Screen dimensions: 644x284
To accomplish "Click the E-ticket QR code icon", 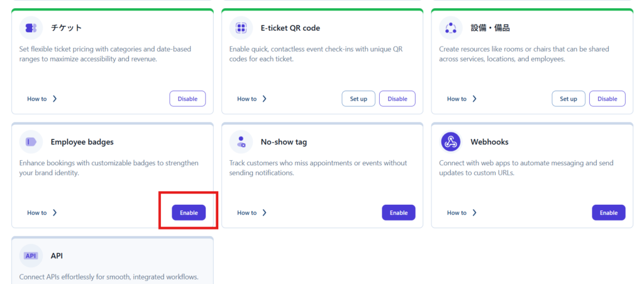I will [241, 28].
